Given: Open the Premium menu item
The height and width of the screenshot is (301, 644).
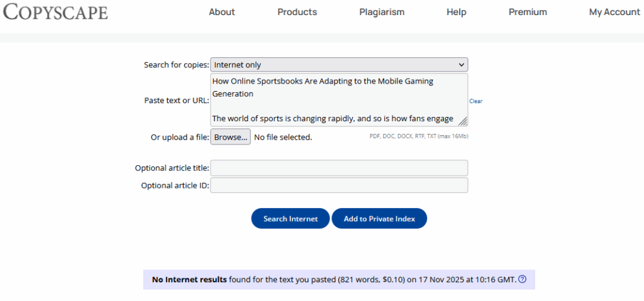Looking at the screenshot, I should pos(528,12).
